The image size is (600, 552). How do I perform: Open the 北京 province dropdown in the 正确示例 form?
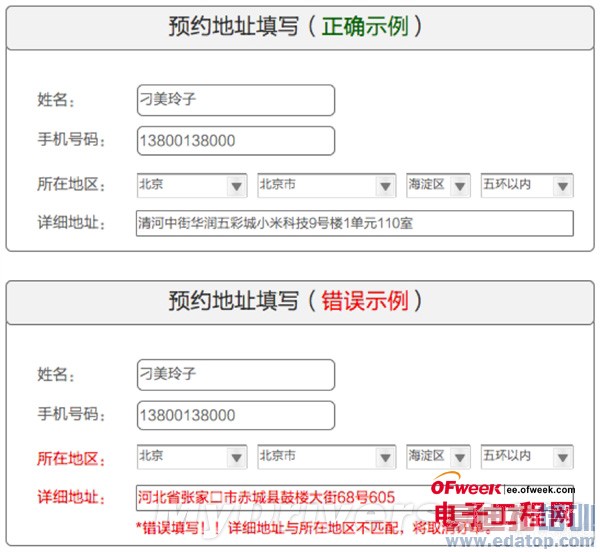pos(192,186)
